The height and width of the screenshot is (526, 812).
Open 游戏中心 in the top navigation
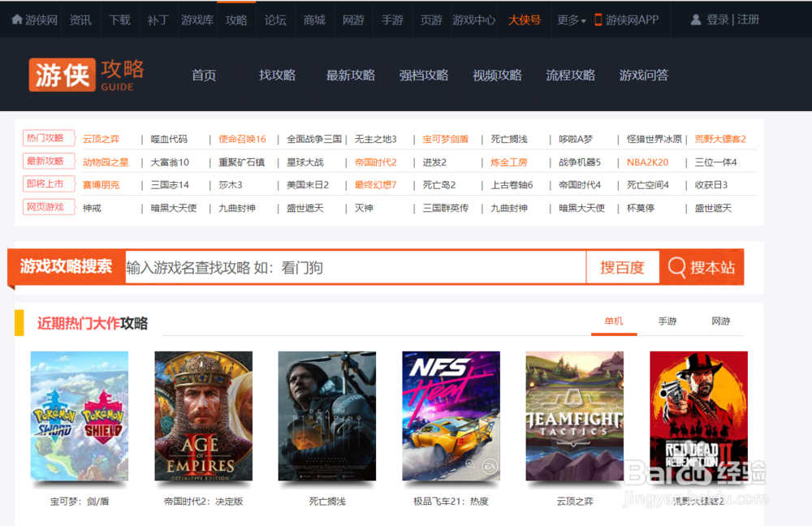pyautogui.click(x=474, y=19)
